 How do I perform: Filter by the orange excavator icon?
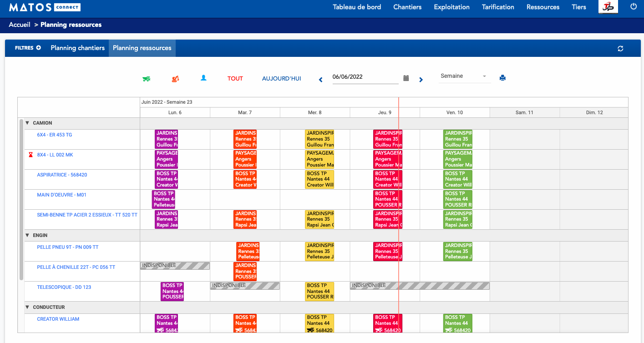pos(175,79)
